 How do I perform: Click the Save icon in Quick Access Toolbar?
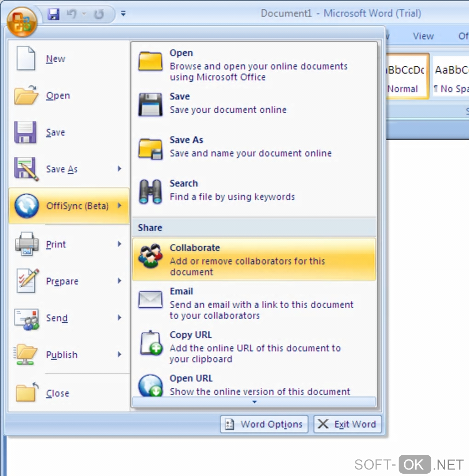[x=53, y=14]
